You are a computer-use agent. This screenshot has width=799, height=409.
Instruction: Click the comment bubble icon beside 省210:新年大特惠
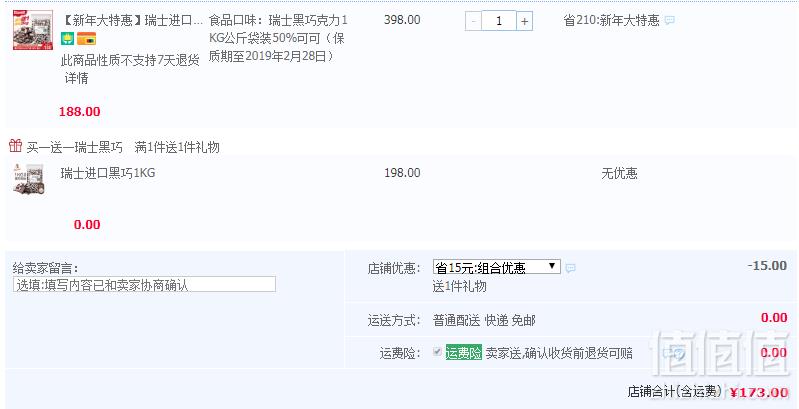(x=670, y=21)
